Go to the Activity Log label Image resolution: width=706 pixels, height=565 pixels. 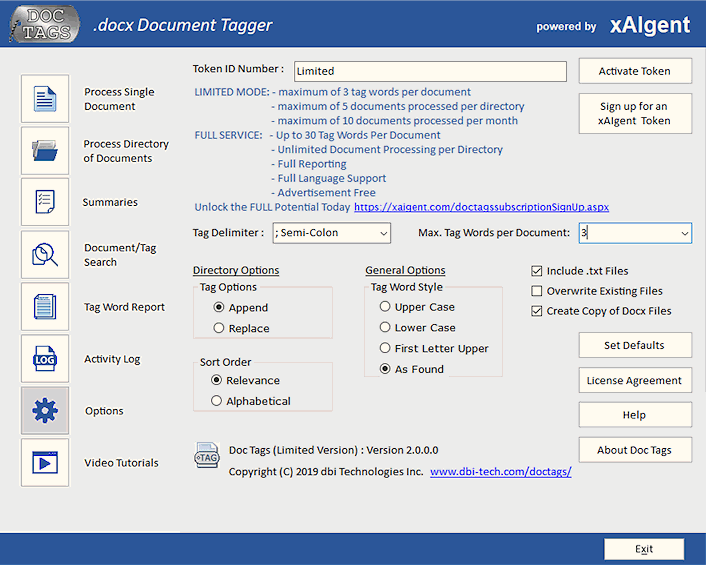pos(112,359)
